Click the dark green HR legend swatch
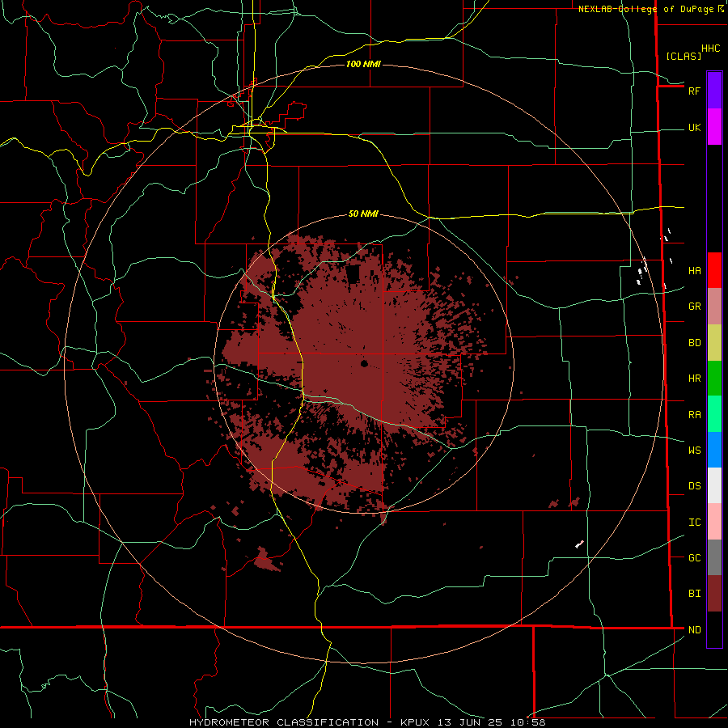728x728 pixels. click(714, 379)
